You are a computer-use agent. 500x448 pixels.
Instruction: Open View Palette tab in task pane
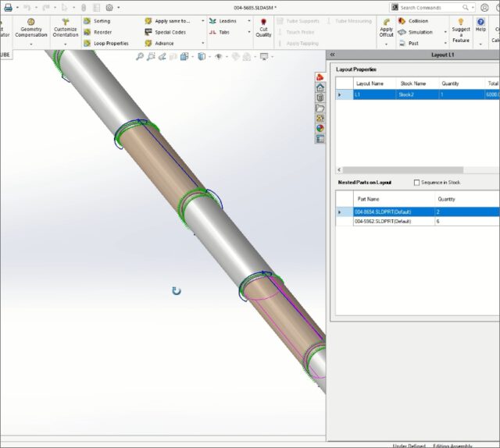point(320,118)
